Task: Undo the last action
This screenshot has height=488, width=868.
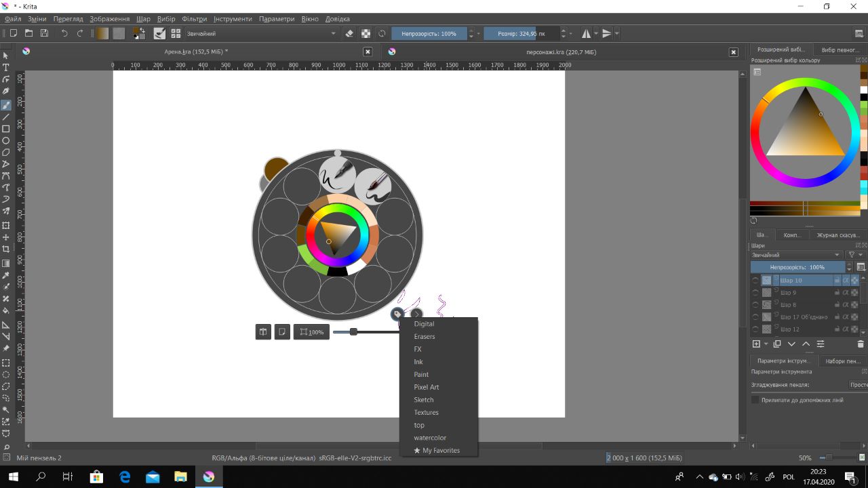Action: coord(64,33)
